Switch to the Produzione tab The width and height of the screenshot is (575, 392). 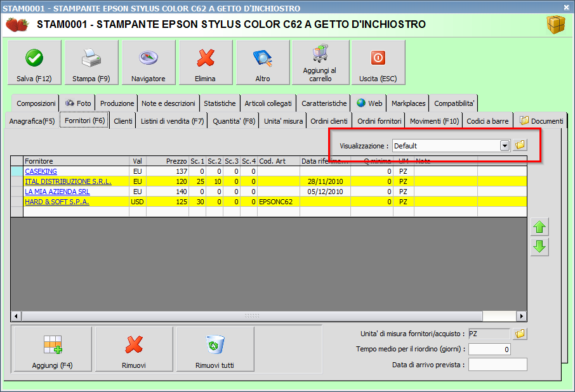(117, 103)
